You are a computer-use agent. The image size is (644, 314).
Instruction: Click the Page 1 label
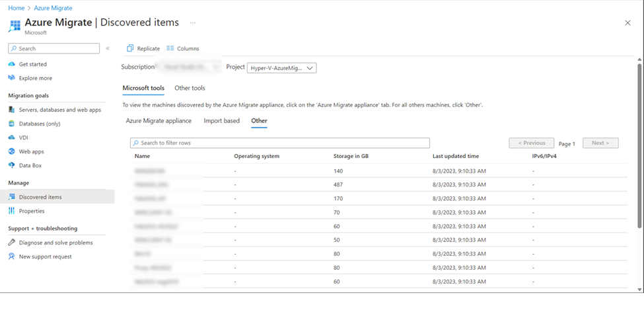567,144
